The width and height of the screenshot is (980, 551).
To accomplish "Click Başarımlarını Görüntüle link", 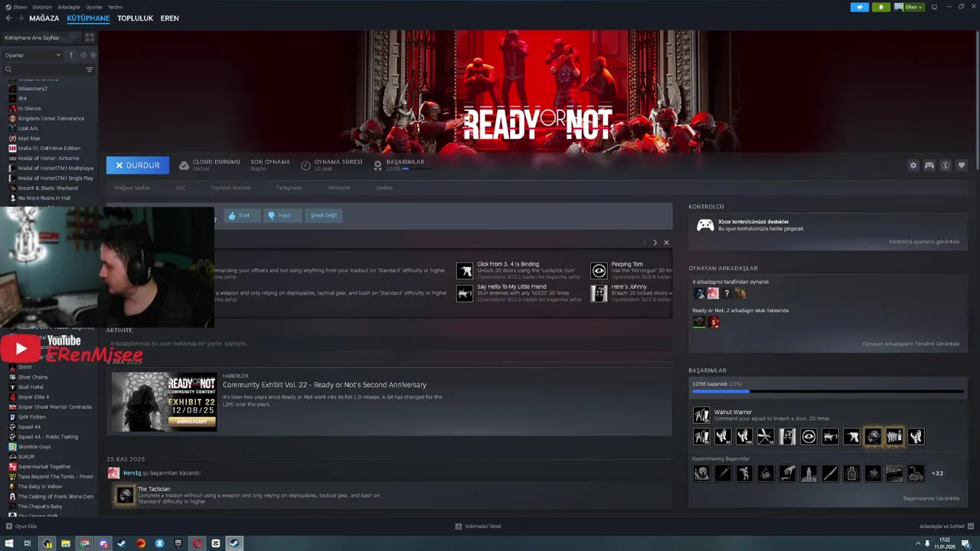I will pyautogui.click(x=932, y=498).
